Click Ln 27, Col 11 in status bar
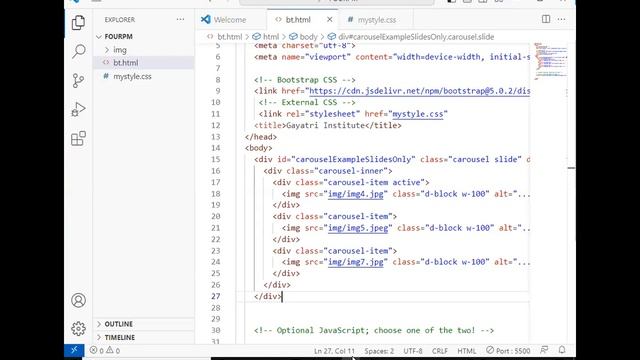This screenshot has height=360, width=640. [x=334, y=351]
